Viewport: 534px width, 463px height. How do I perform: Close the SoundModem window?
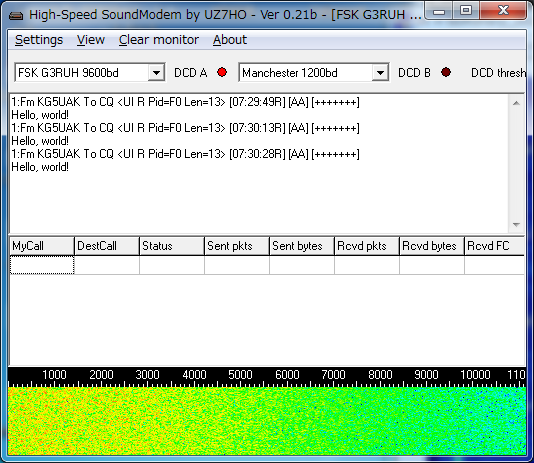[x=503, y=11]
